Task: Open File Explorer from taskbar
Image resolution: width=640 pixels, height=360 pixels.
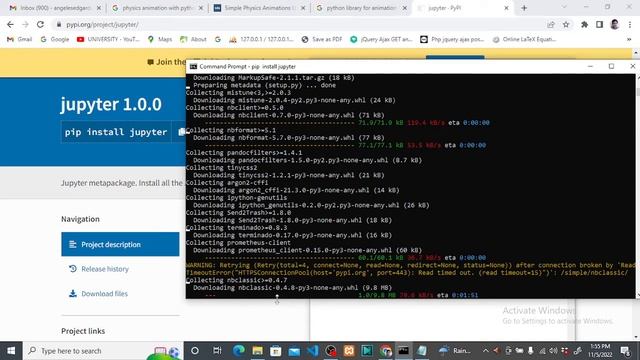Action: pos(258,351)
